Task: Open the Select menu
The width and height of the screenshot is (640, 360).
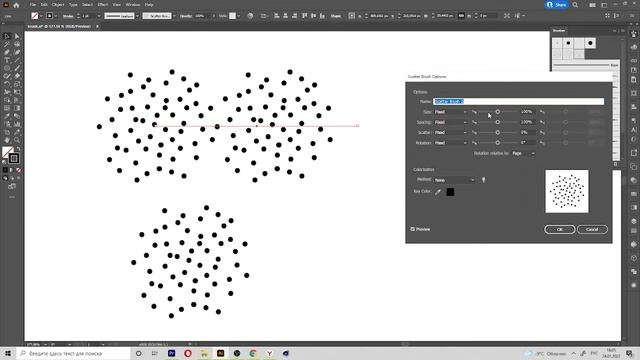Action: (87, 5)
